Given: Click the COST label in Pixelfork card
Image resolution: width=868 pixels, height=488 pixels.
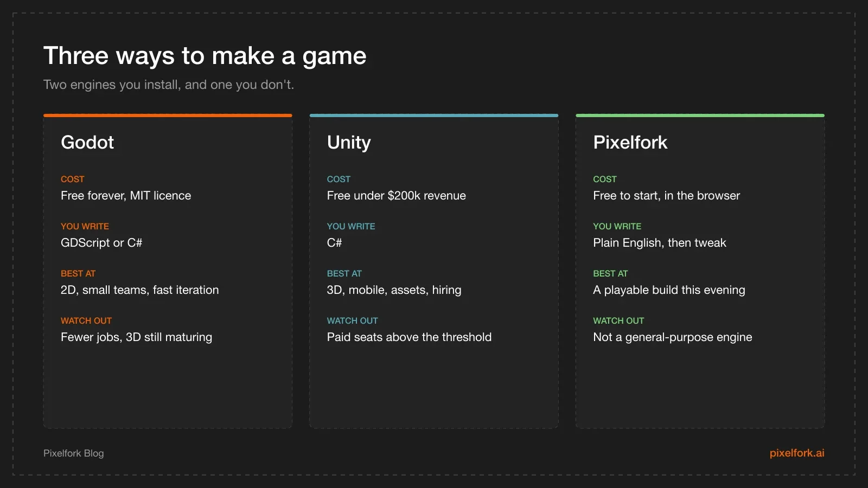Looking at the screenshot, I should click(x=605, y=179).
